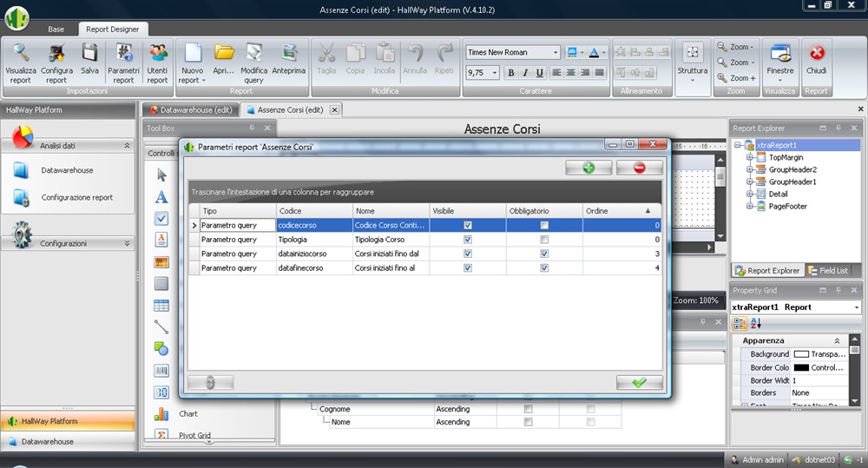Toggle Visibile for Tipologia row

468,240
